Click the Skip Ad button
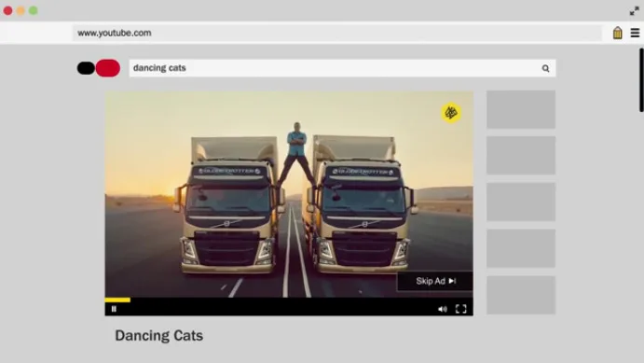 click(435, 281)
